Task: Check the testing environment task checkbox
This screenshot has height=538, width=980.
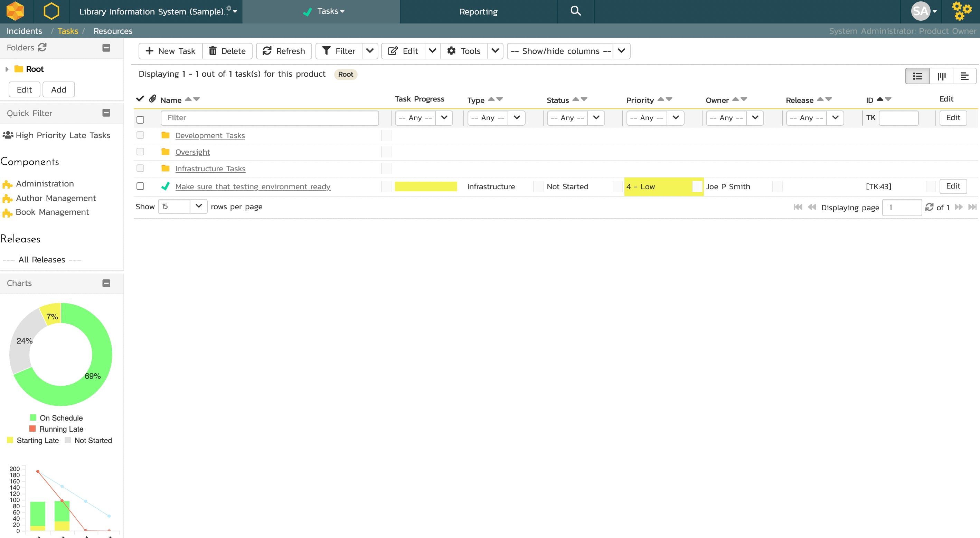Action: pyautogui.click(x=140, y=186)
